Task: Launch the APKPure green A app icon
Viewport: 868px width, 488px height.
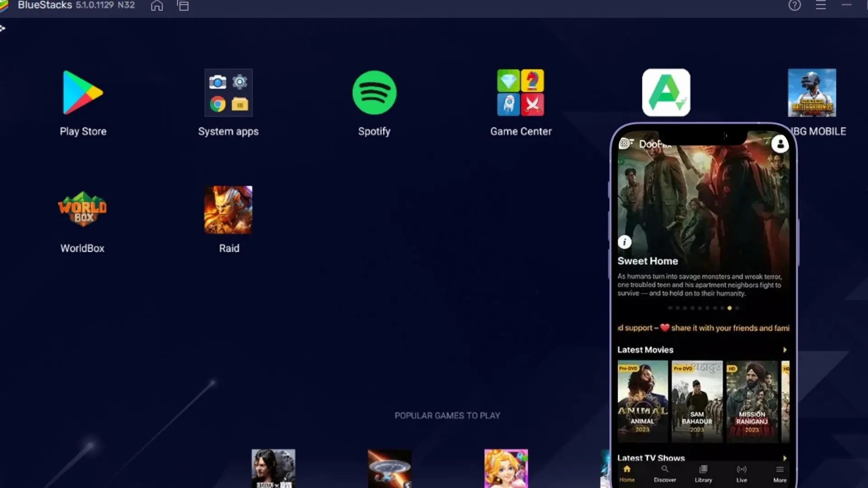Action: [666, 93]
